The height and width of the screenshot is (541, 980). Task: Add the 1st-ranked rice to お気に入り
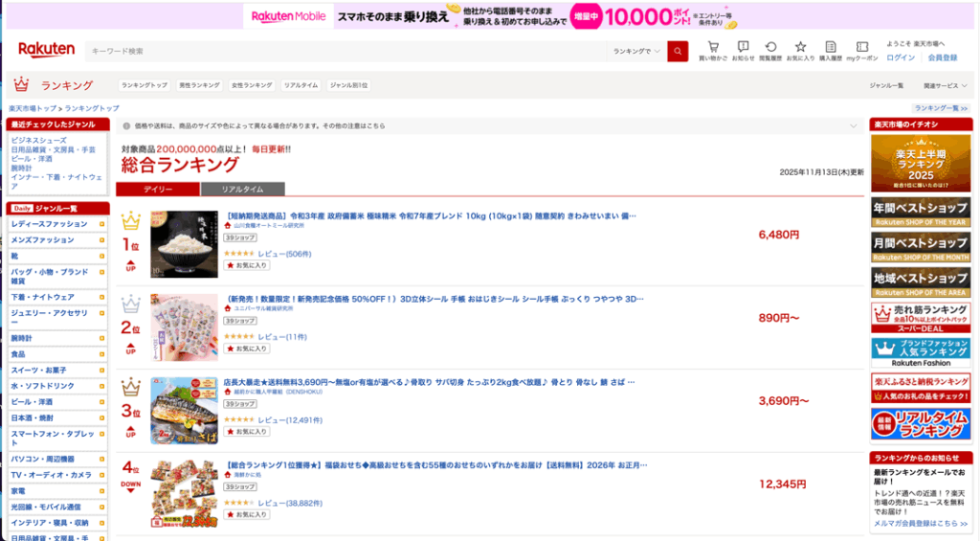(245, 265)
